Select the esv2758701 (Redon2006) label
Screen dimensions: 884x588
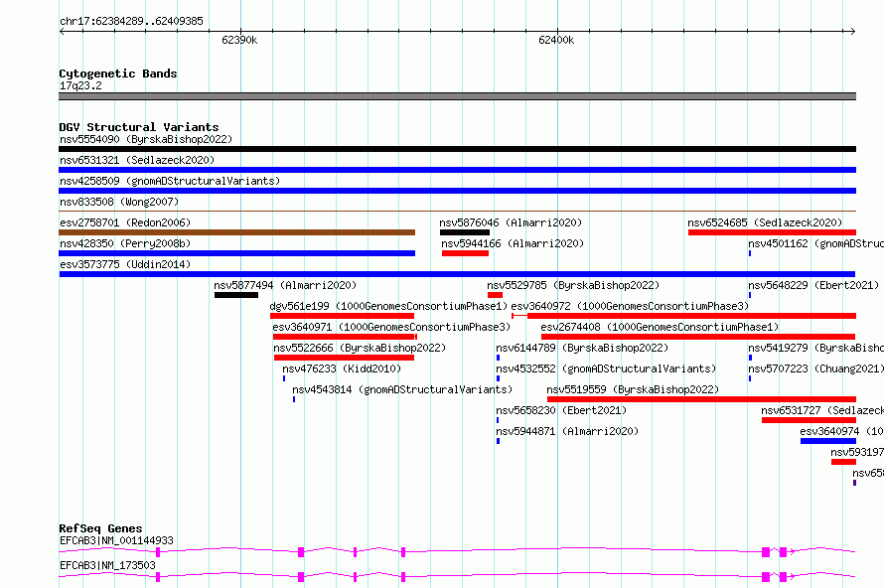click(x=125, y=222)
